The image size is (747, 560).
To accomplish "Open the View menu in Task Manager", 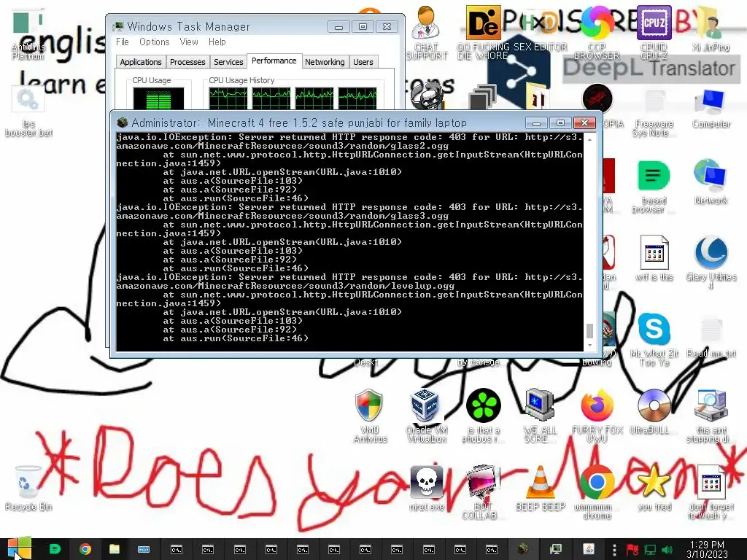I will (x=189, y=42).
